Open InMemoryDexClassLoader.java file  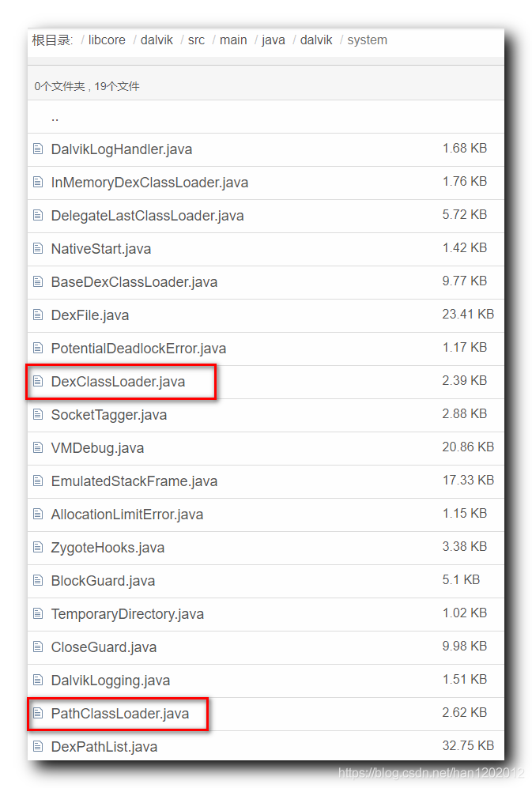coord(149,183)
